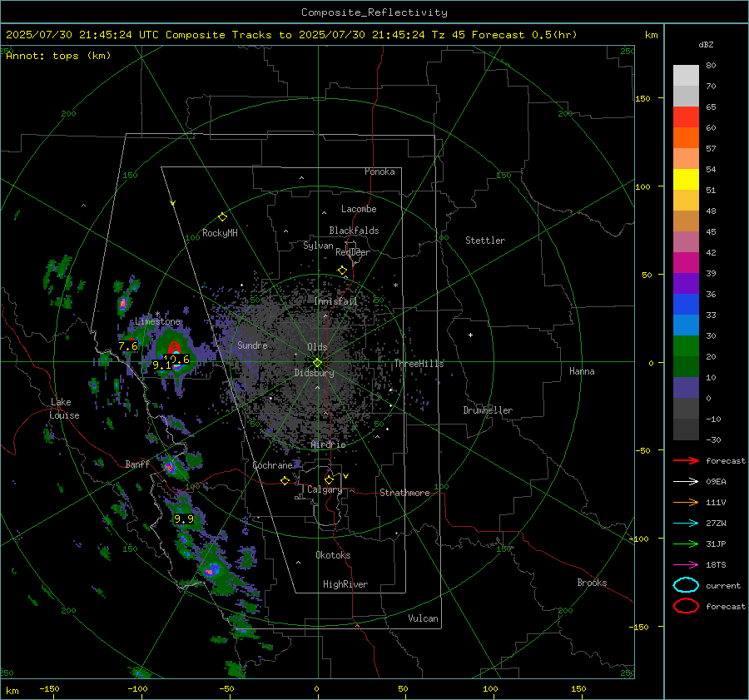Image resolution: width=749 pixels, height=700 pixels.
Task: Click the red storm forecast ellipse near Limestone
Action: click(x=175, y=348)
